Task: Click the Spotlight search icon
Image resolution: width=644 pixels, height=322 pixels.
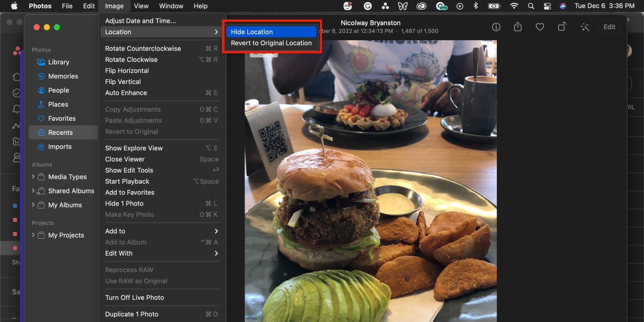Action: 531,6
